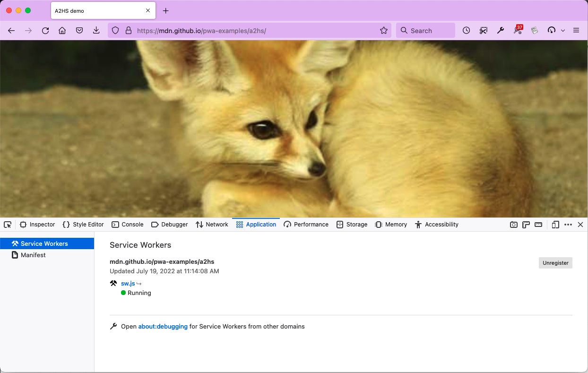Go to the Firefox home page

(62, 30)
